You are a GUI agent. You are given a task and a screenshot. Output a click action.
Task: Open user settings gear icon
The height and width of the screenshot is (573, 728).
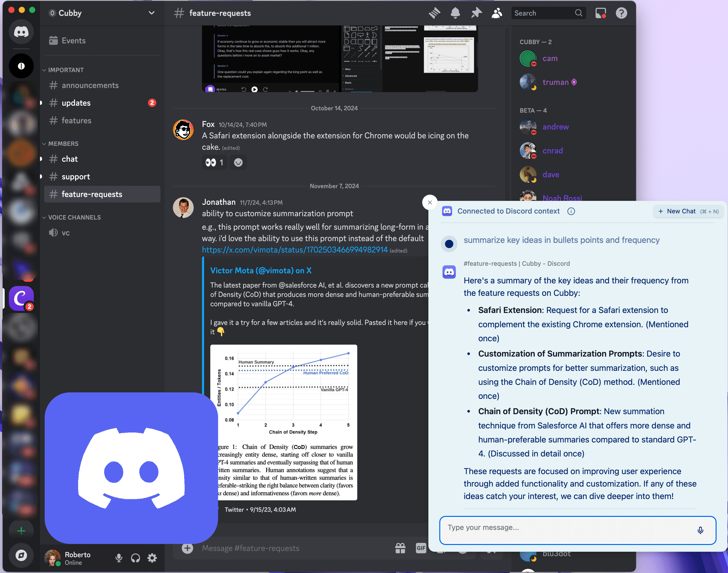click(152, 558)
